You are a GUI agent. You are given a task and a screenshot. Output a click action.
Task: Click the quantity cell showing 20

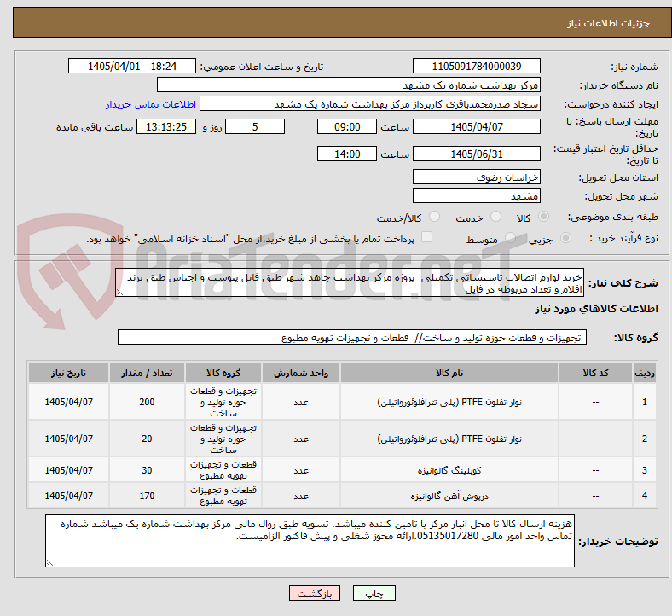pos(147,439)
